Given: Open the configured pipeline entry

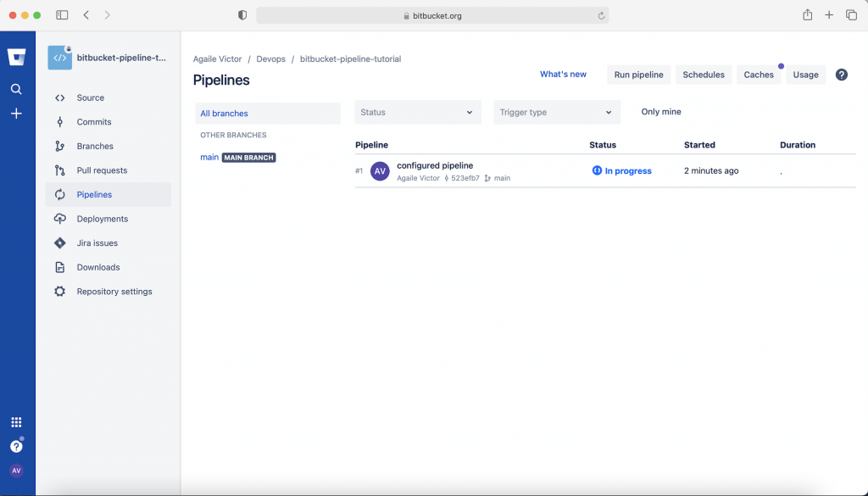Looking at the screenshot, I should click(435, 165).
